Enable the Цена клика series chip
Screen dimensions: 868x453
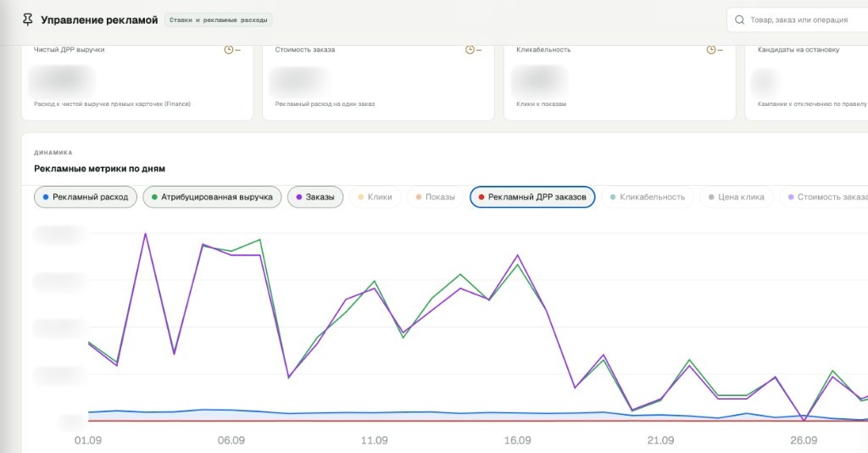[x=737, y=197]
